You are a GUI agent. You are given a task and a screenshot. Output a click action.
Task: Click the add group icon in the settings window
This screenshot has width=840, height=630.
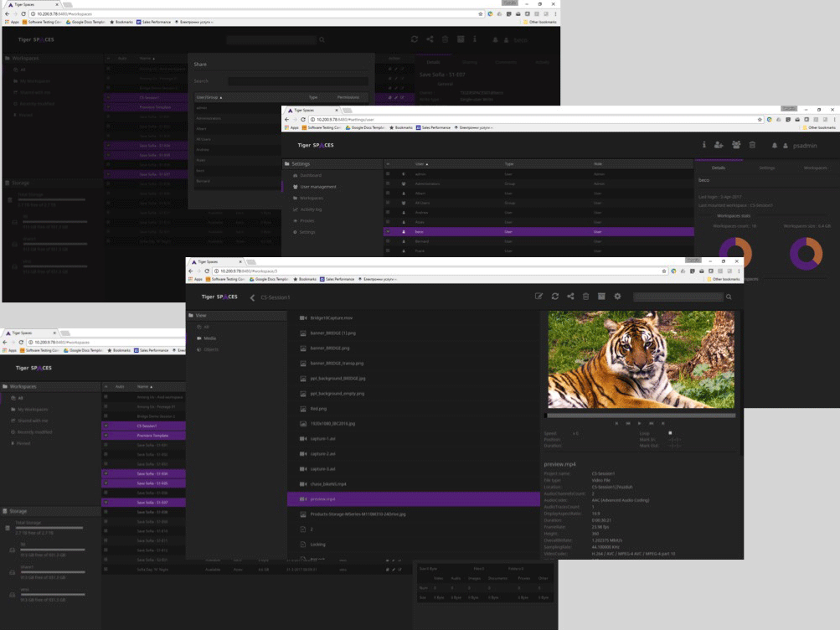click(x=736, y=145)
